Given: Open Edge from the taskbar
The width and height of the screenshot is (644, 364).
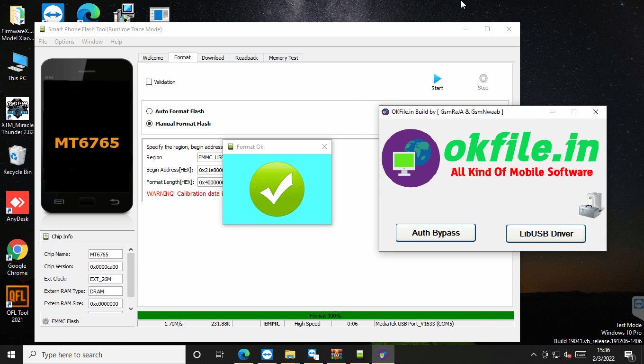Looking at the screenshot, I should click(x=243, y=355).
